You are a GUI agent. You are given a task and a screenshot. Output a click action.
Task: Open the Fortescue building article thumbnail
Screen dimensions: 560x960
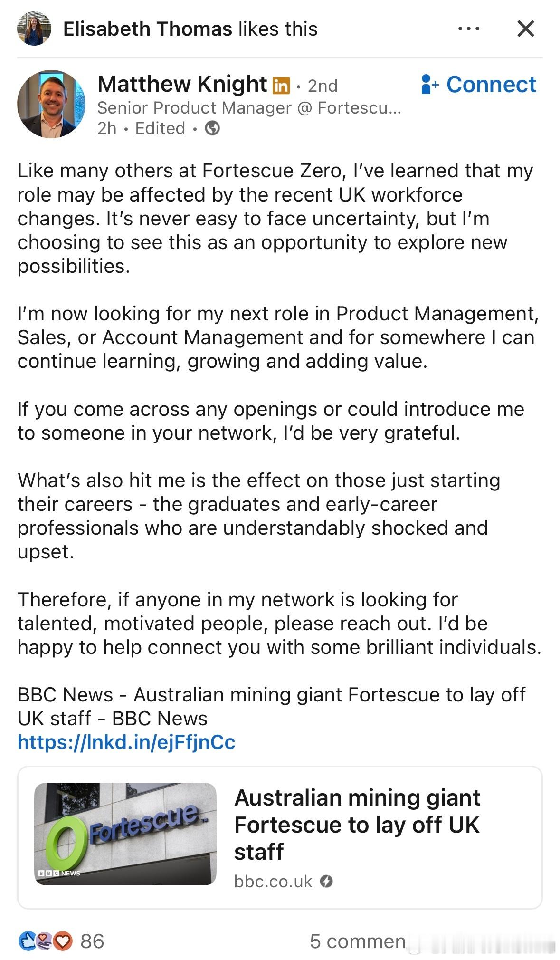[x=125, y=834]
